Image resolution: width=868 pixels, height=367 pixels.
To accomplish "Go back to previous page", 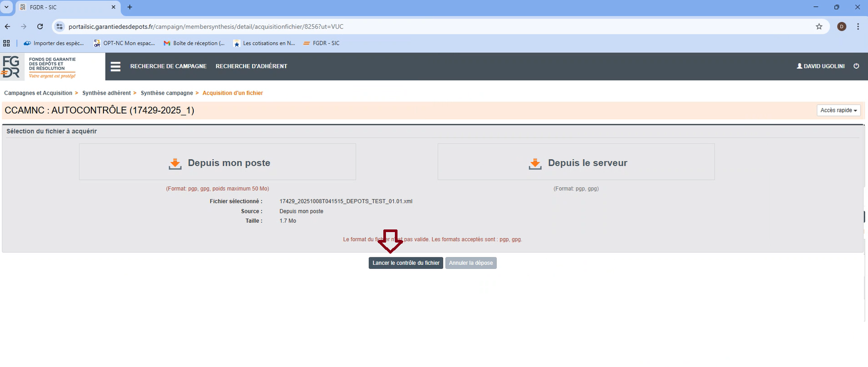I will (x=7, y=27).
